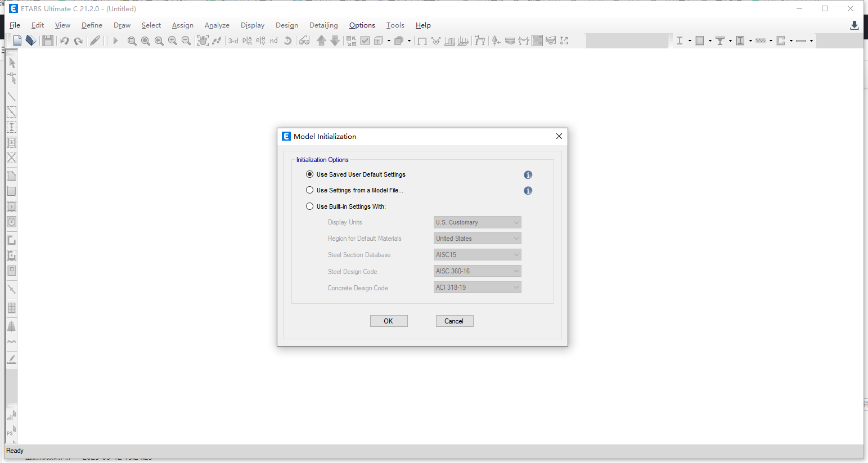
Task: Select the grid icon in left sidebar
Action: click(12, 308)
